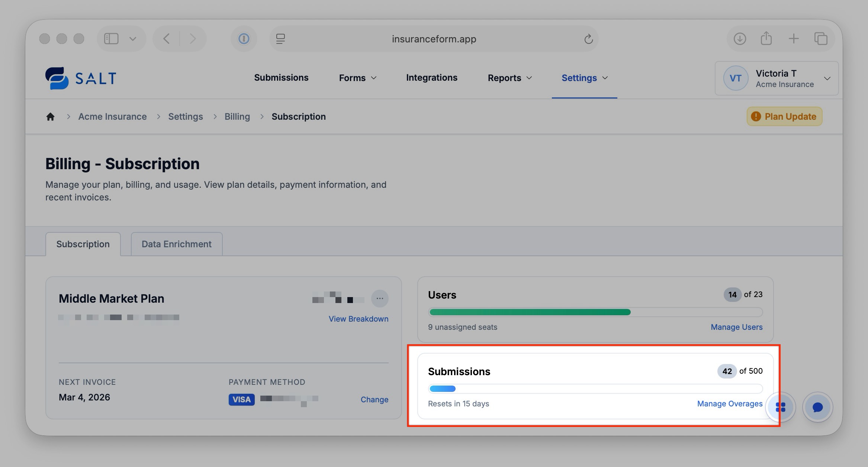This screenshot has height=467, width=868.
Task: Open the Victoria T account dropdown
Action: point(777,78)
